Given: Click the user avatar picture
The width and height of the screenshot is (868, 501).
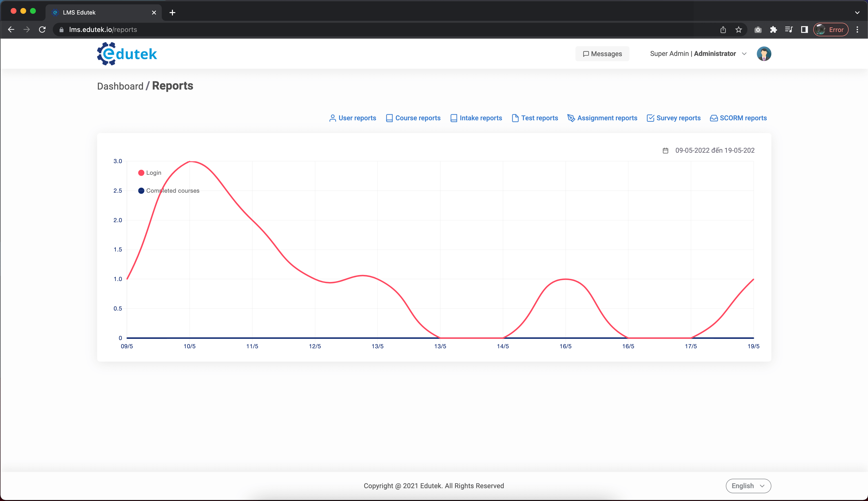Looking at the screenshot, I should (x=764, y=54).
